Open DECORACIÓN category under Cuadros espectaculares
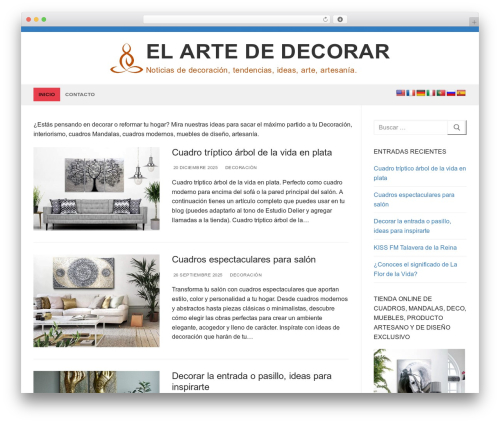 coord(246,275)
